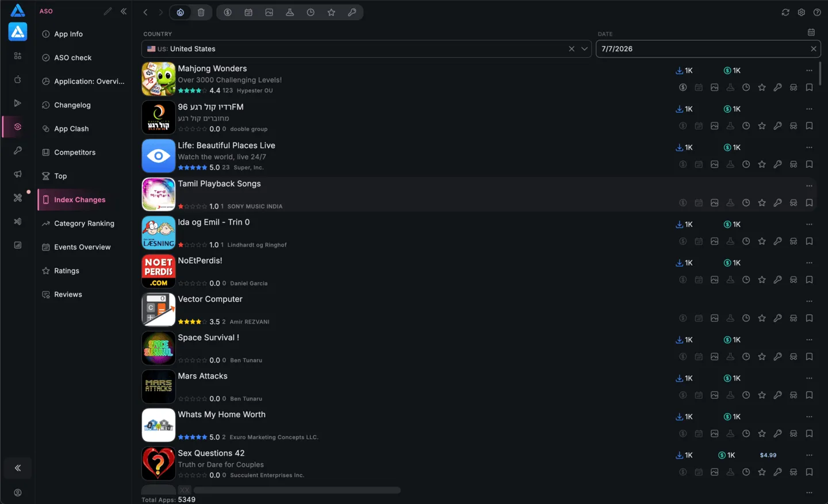
Task: Open the calendar icon above date field
Action: [811, 32]
